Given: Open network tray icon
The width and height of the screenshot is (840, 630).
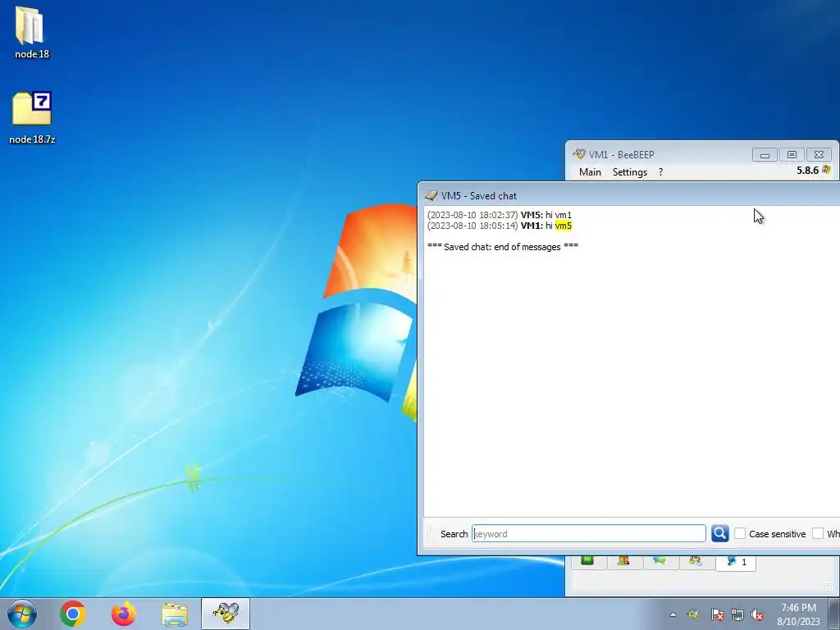Looking at the screenshot, I should click(x=737, y=614).
